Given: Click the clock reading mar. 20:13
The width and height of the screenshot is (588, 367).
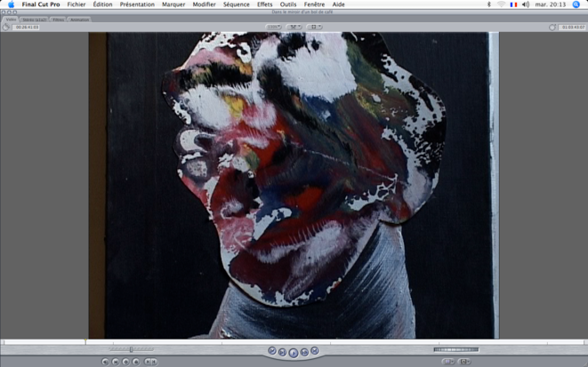Looking at the screenshot, I should click(551, 4).
